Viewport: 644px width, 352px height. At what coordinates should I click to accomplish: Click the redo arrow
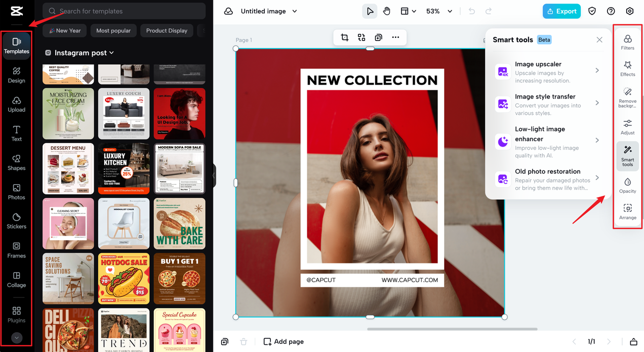(489, 11)
